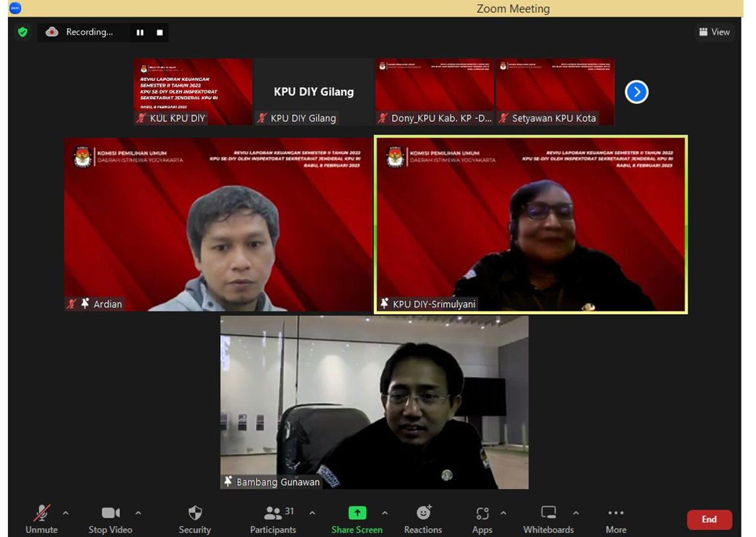Stop the recording
This screenshot has width=756, height=537.
point(159,32)
